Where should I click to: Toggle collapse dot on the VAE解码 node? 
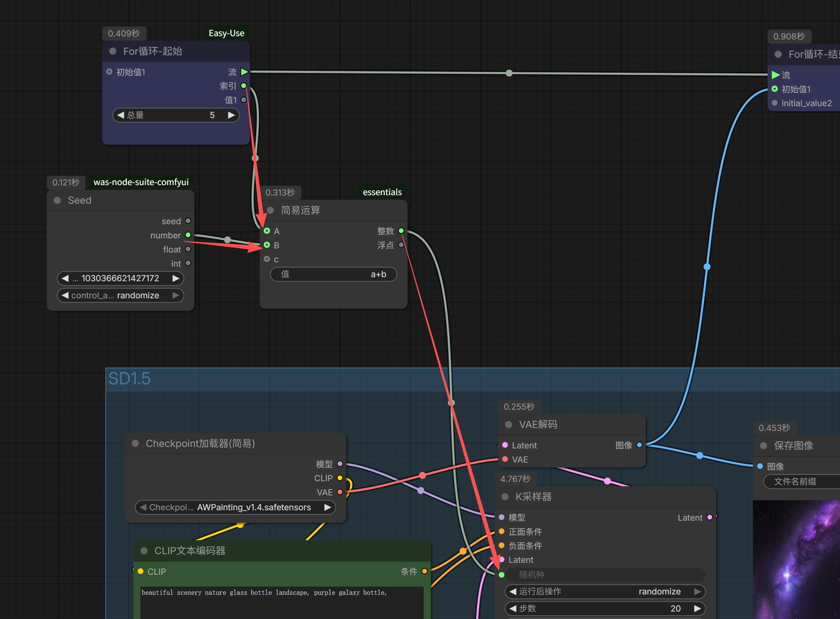point(509,425)
